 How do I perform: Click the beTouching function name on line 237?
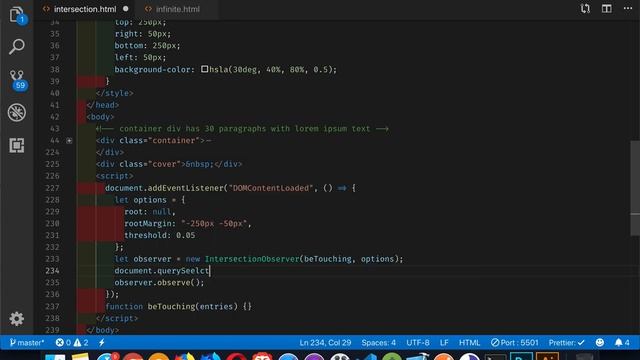(x=171, y=306)
